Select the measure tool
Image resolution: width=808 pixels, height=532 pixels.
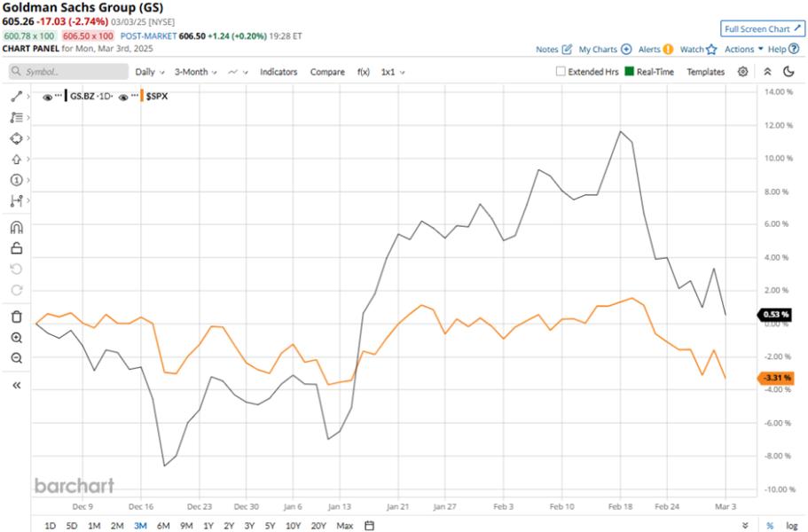(17, 201)
